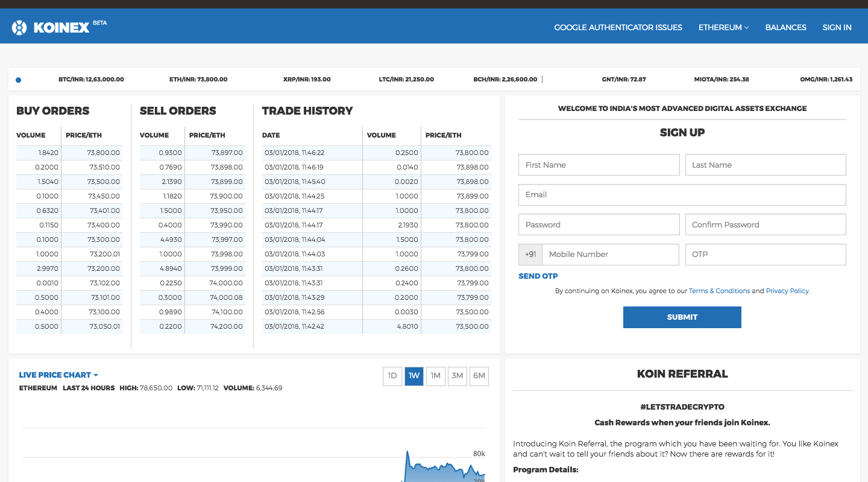Click sell order priced 73,897.00
The width and height of the screenshot is (868, 482).
[192, 153]
